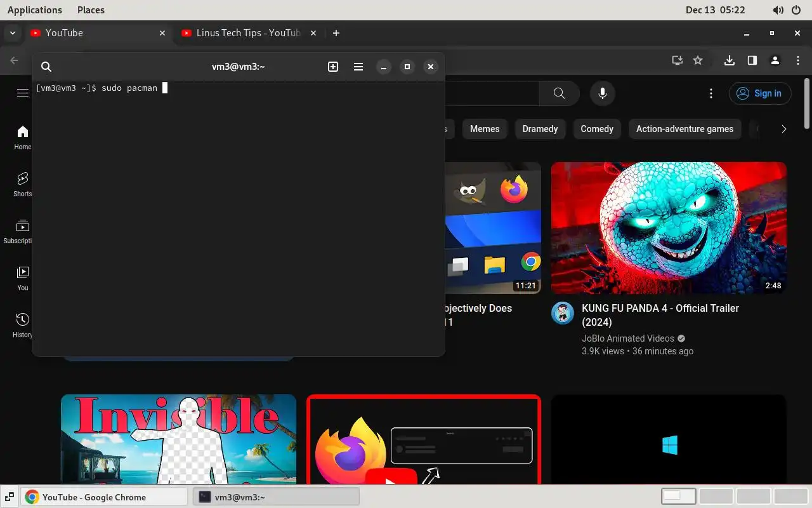Go back using Chrome back arrow

[14, 60]
